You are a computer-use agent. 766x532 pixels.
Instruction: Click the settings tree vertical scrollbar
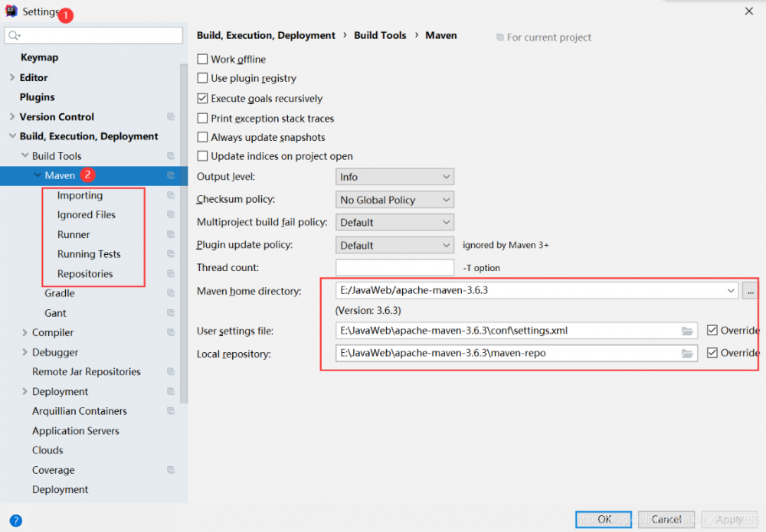click(184, 230)
